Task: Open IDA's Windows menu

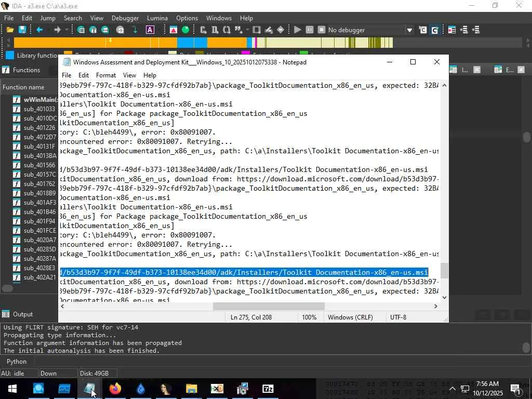Action: click(219, 18)
